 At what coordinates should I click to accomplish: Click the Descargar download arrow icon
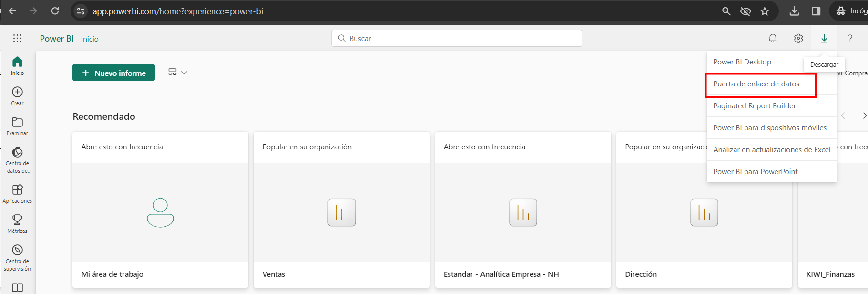[824, 38]
